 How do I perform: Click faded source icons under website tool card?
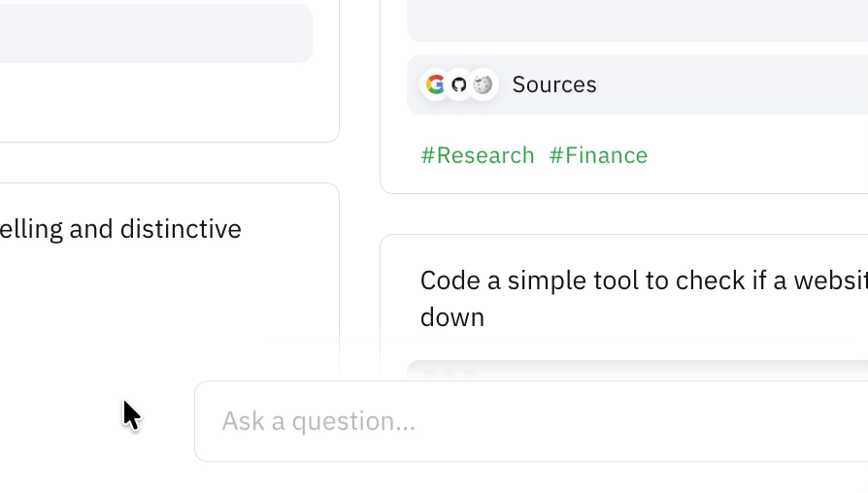(450, 375)
